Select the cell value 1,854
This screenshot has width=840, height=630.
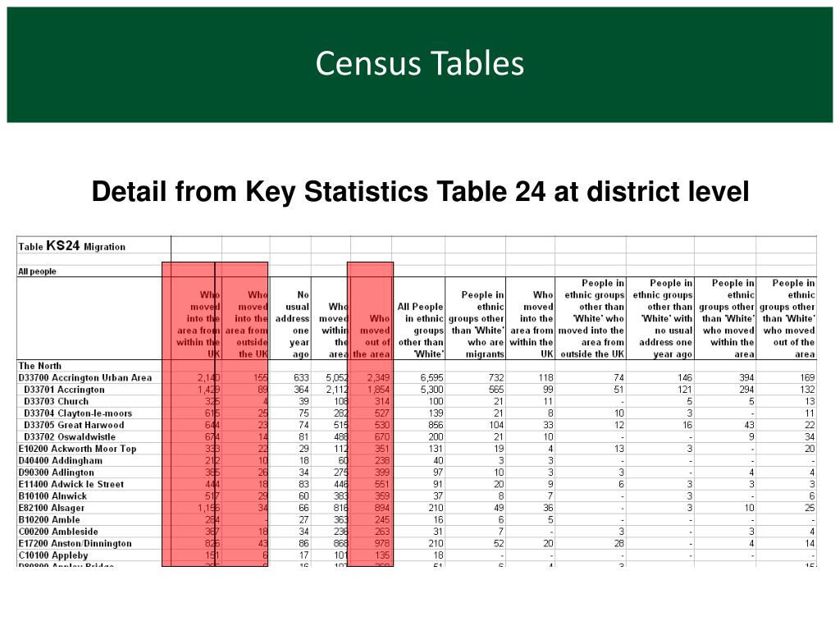[378, 390]
